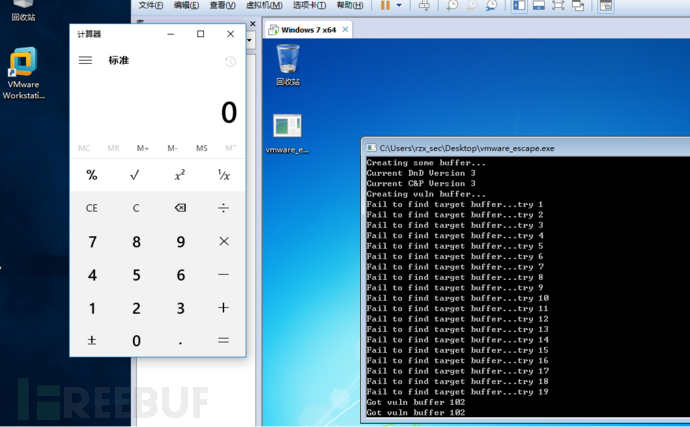Open the calculator history icon
The image size is (690, 427).
pyautogui.click(x=230, y=61)
